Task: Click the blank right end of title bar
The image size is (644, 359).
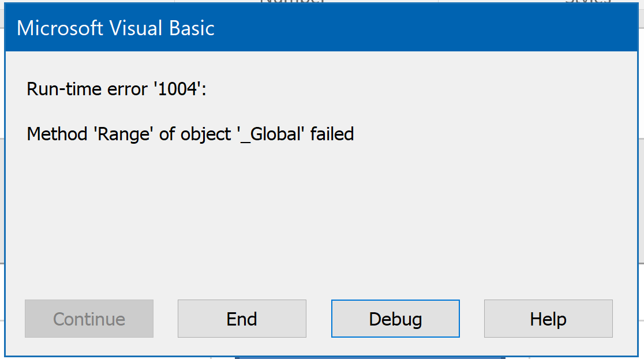Action: (519, 28)
